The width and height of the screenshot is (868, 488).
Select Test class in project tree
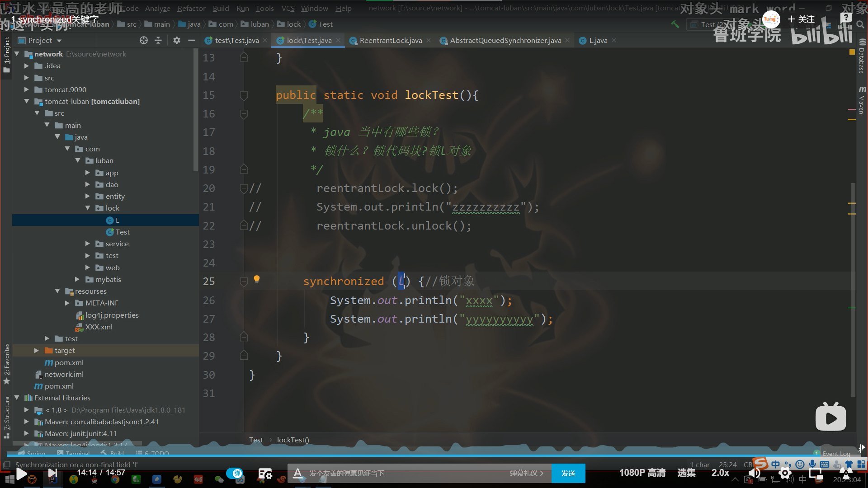[x=122, y=232]
